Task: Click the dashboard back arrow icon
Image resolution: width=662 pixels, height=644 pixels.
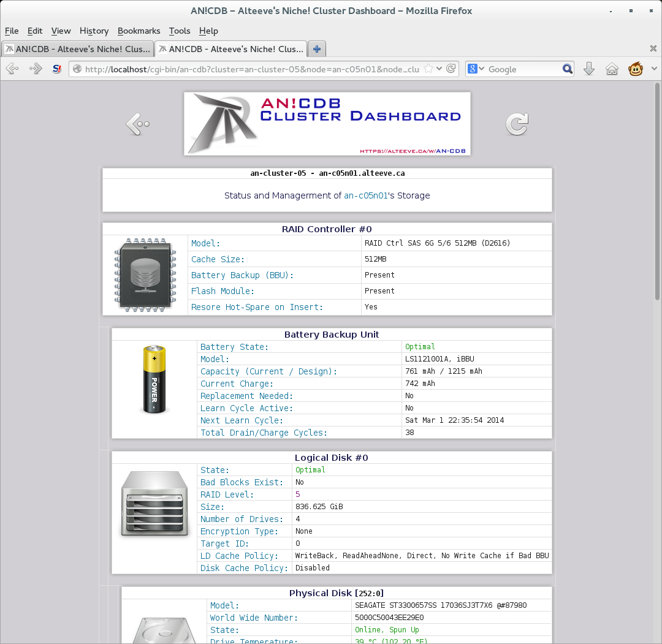Action: (138, 124)
